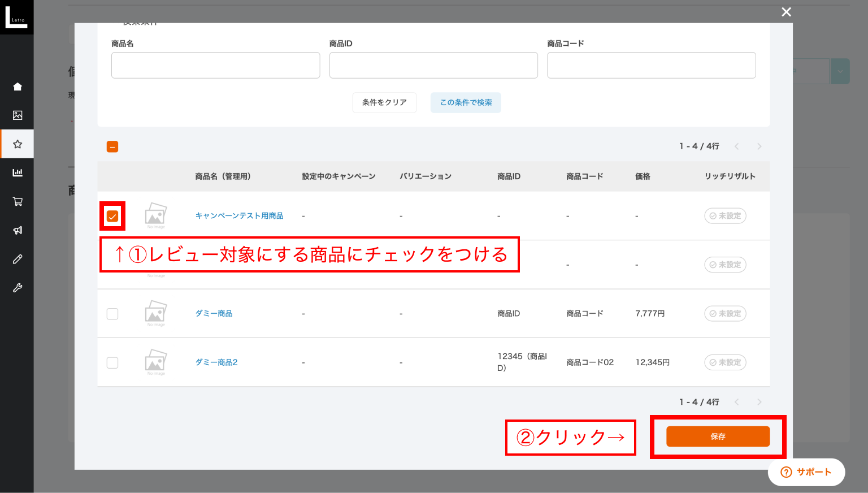Focus the 商品ID input field
This screenshot has width=868, height=493.
433,66
